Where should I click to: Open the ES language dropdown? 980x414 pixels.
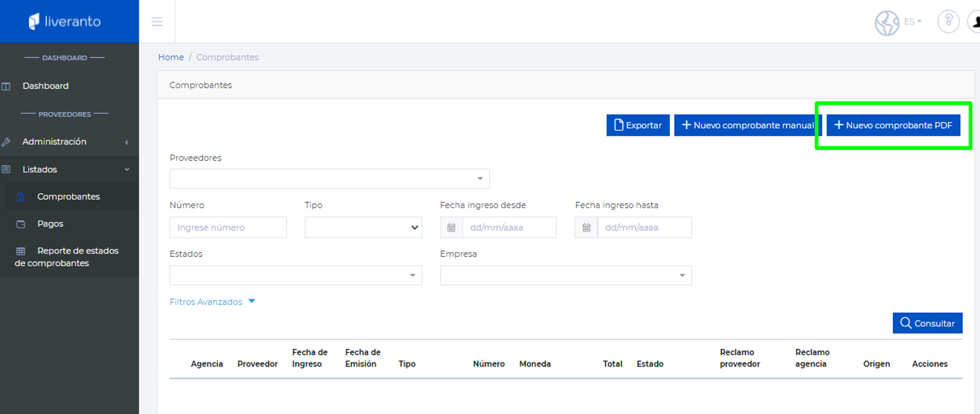click(x=913, y=22)
